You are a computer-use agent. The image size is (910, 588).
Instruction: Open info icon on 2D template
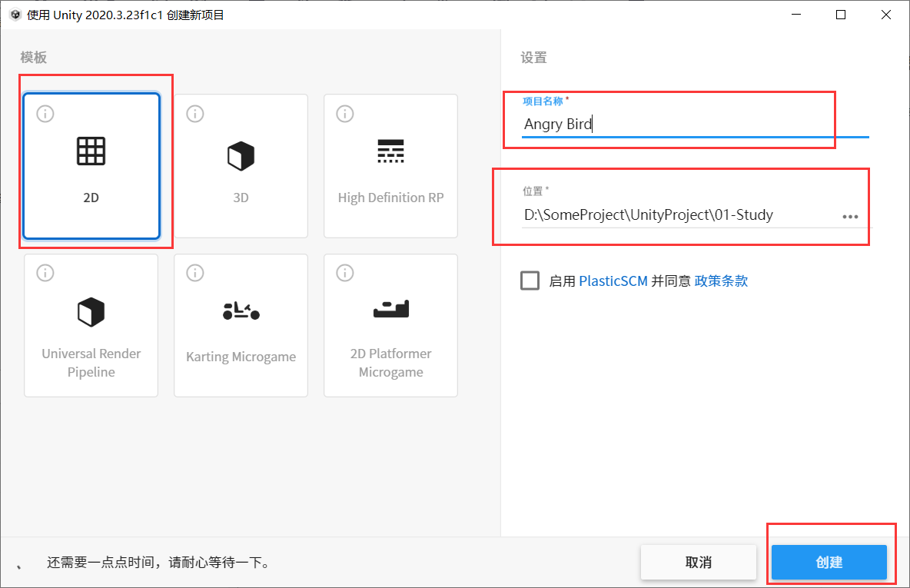tap(45, 114)
